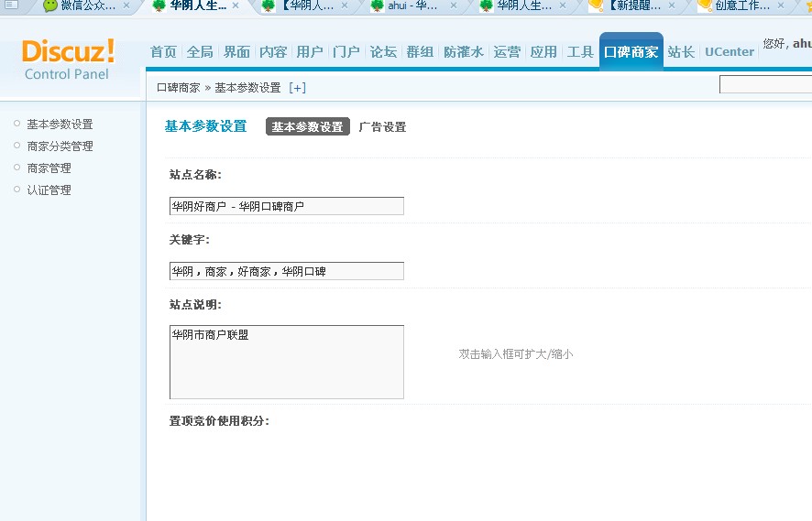Image resolution: width=812 pixels, height=521 pixels.
Task: Switch to the 创意工作 browser tab
Action: 742,6
